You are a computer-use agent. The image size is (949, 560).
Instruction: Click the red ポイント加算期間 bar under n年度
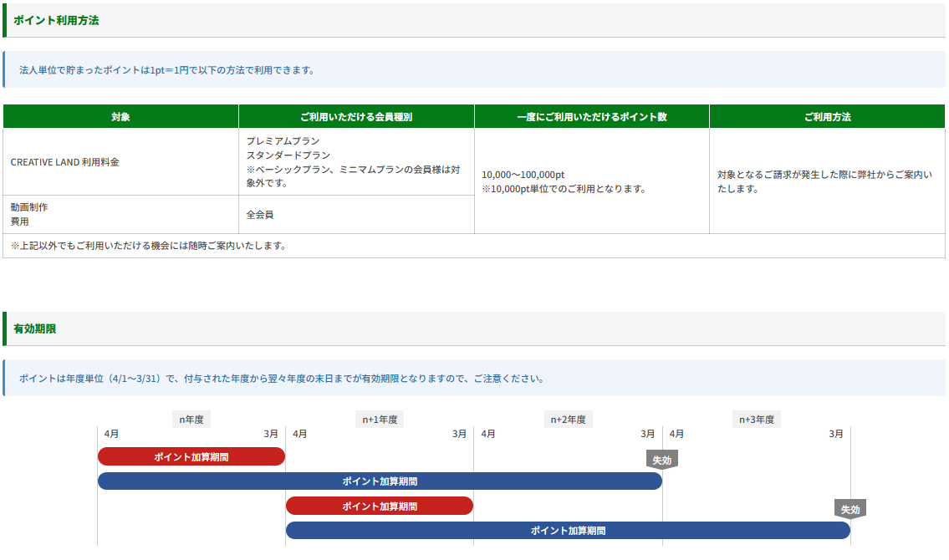(x=191, y=457)
